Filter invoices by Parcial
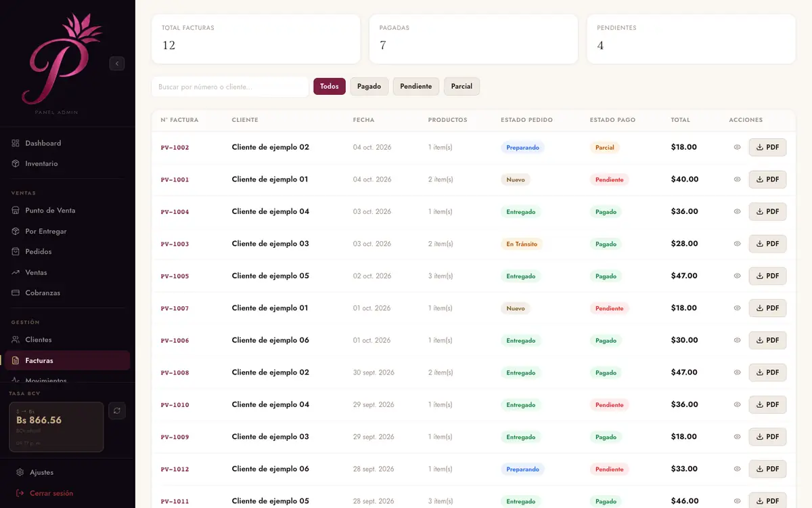Image resolution: width=812 pixels, height=508 pixels. [x=461, y=87]
